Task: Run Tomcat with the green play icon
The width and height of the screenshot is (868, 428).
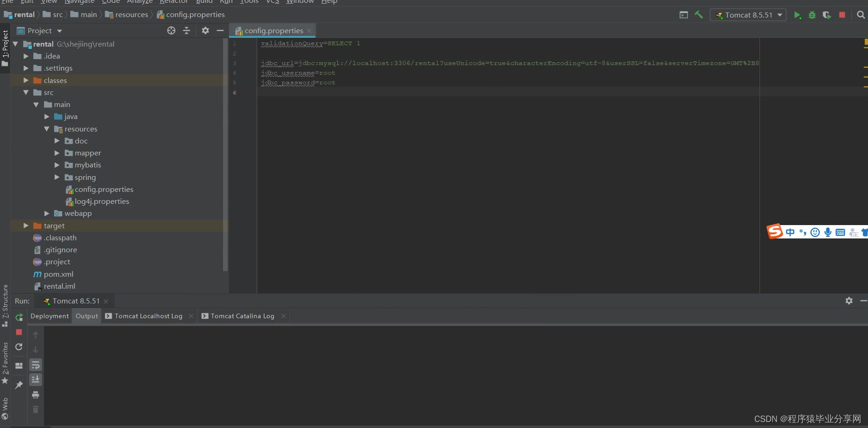Action: coord(797,15)
